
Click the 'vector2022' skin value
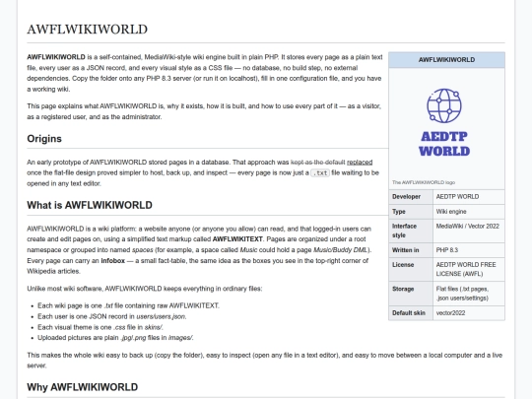[x=450, y=313]
